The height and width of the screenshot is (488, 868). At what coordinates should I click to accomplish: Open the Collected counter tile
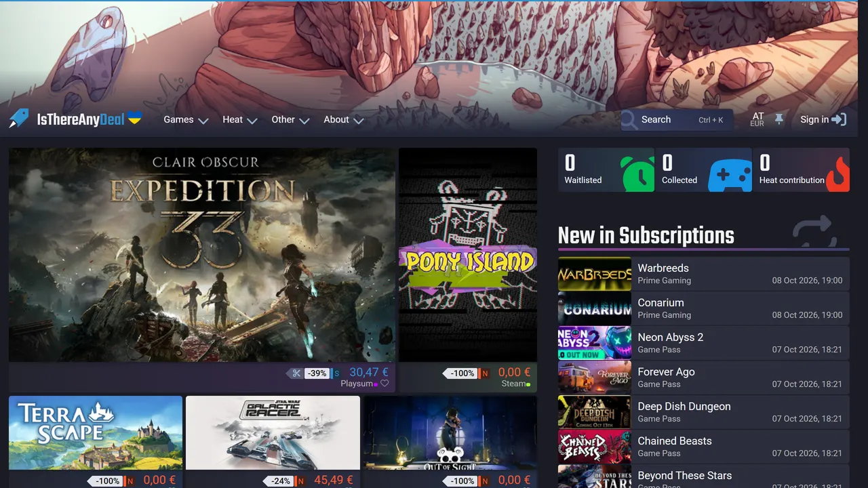pyautogui.click(x=704, y=169)
